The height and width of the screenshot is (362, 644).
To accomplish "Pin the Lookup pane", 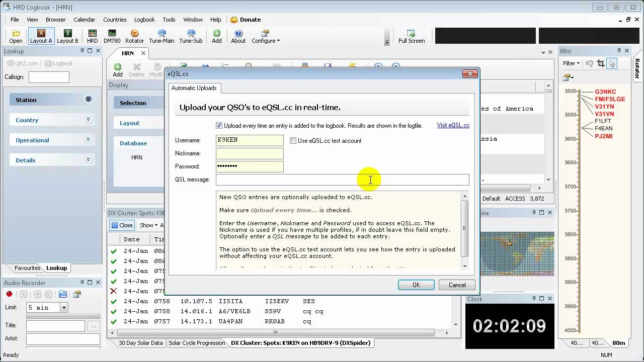I will 82,51.
